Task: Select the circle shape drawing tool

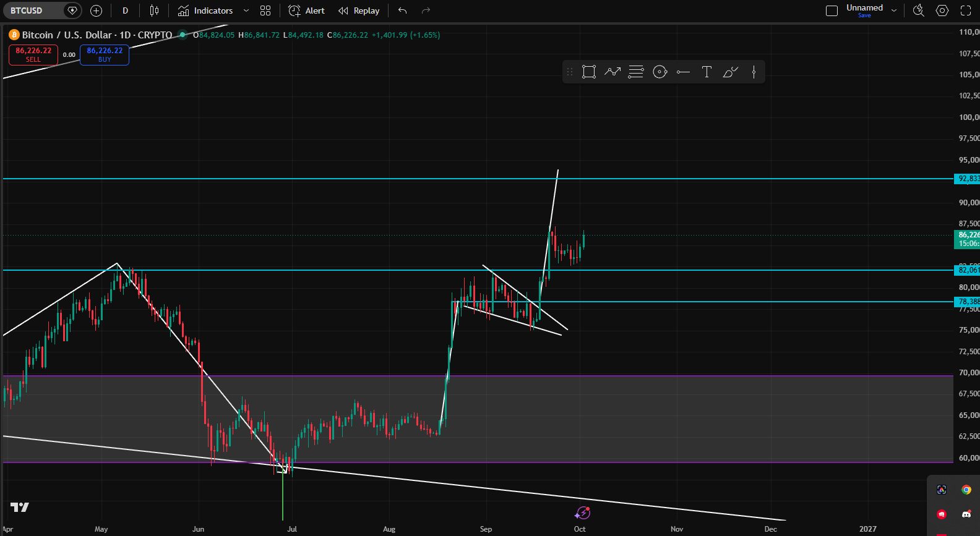Action: 660,72
